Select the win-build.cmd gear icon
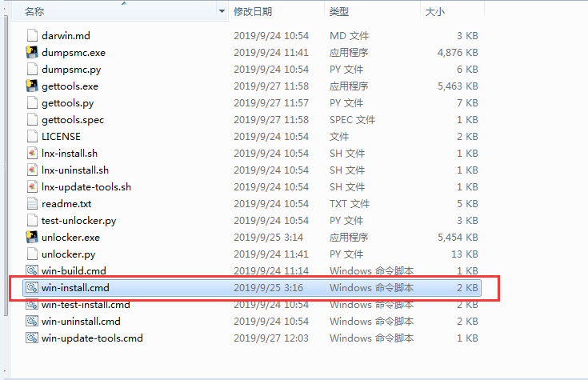The height and width of the screenshot is (380, 588). coord(32,271)
